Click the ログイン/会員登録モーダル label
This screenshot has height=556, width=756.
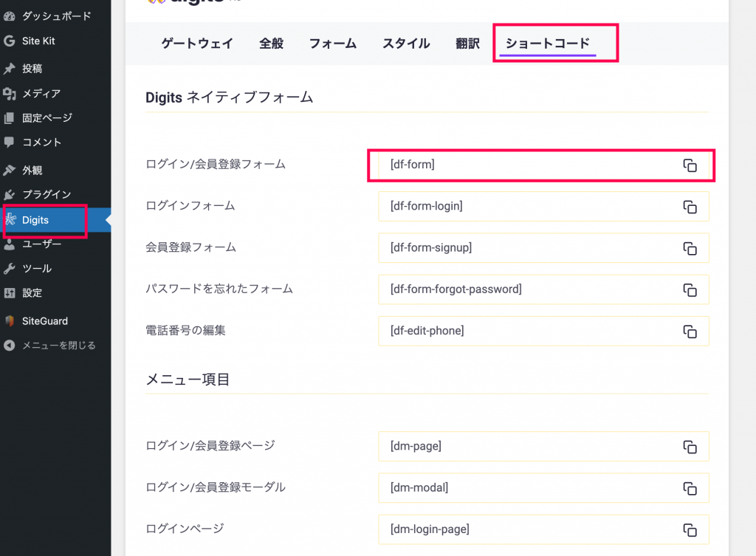point(216,487)
